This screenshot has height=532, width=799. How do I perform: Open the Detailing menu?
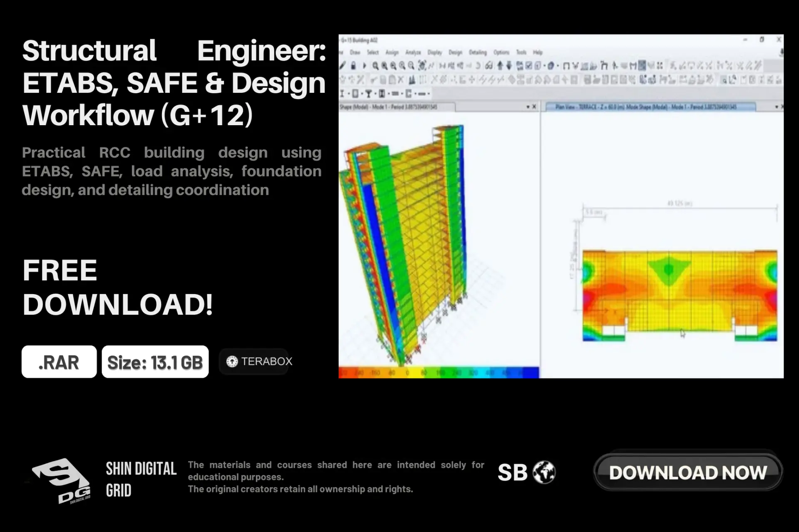coord(478,52)
